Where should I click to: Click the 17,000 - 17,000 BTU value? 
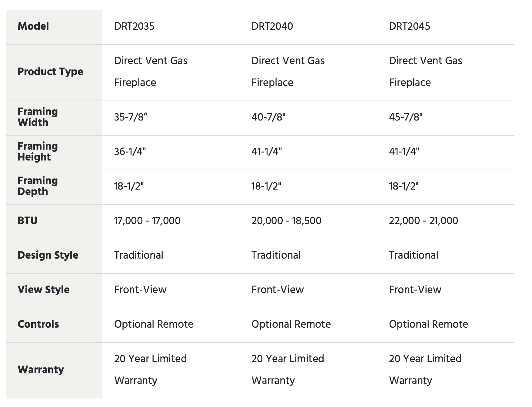click(x=147, y=220)
